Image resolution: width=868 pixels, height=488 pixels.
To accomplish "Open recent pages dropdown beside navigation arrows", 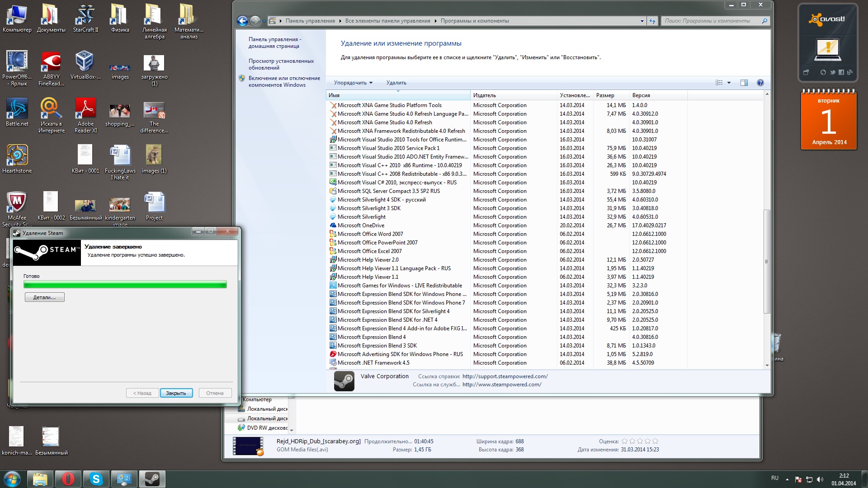I will 264,21.
